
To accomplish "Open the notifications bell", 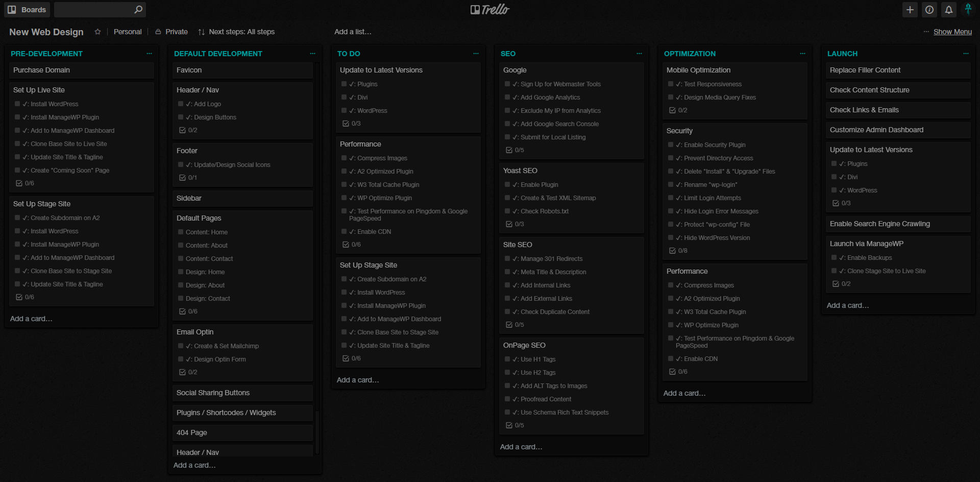I will [x=949, y=10].
